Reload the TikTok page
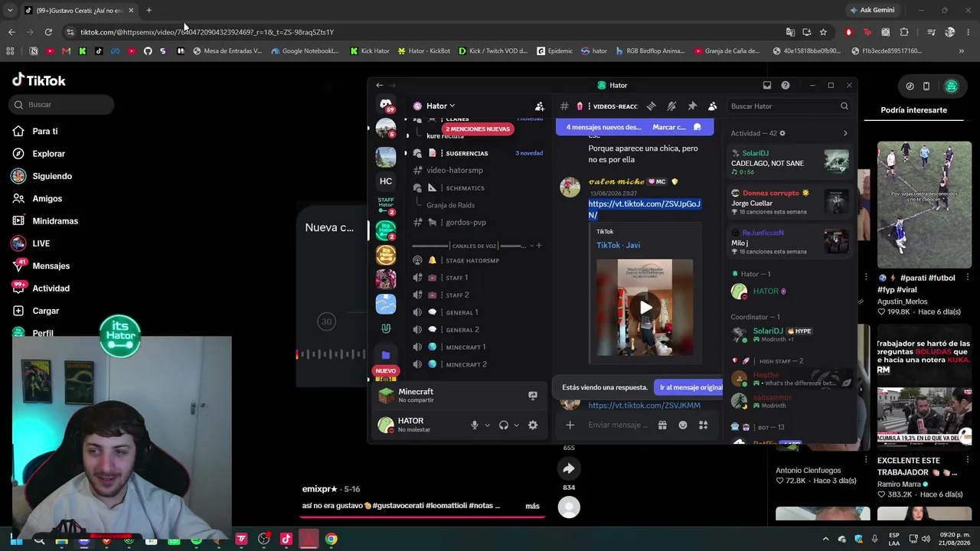The height and width of the screenshot is (551, 980). 48,32
